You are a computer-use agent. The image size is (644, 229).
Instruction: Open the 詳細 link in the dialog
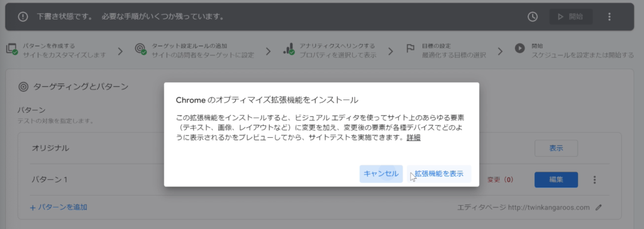(414, 138)
